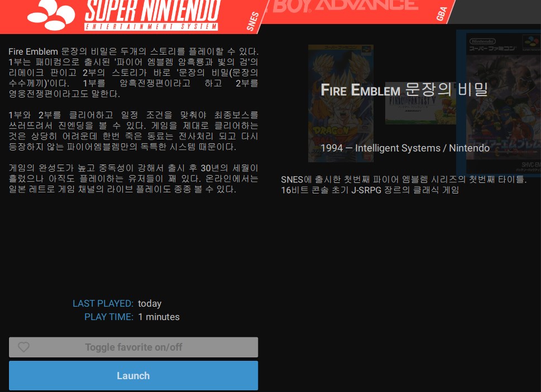Expand the Final Fantasy V cover
This screenshot has height=392, width=541.
pyautogui.click(x=420, y=102)
